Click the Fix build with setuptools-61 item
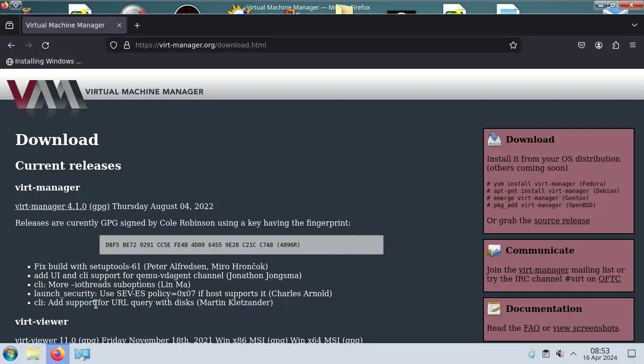Viewport: 644px width, 364px height. tap(151, 266)
